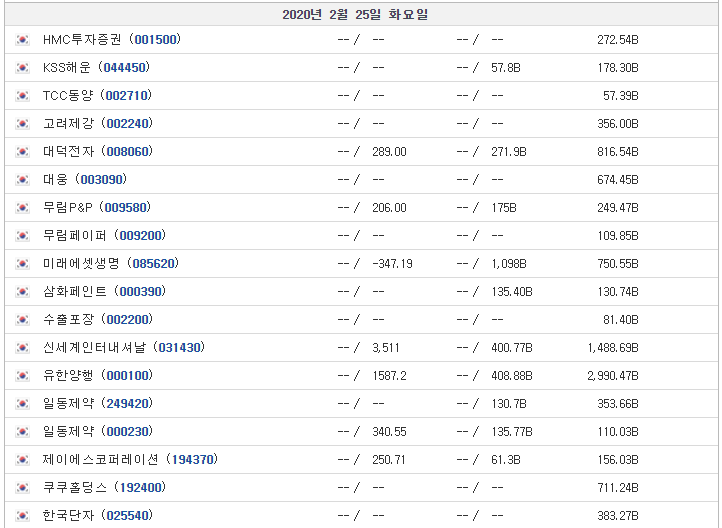Select 신세계인터내셔날 EPS value 3,511

click(x=385, y=348)
